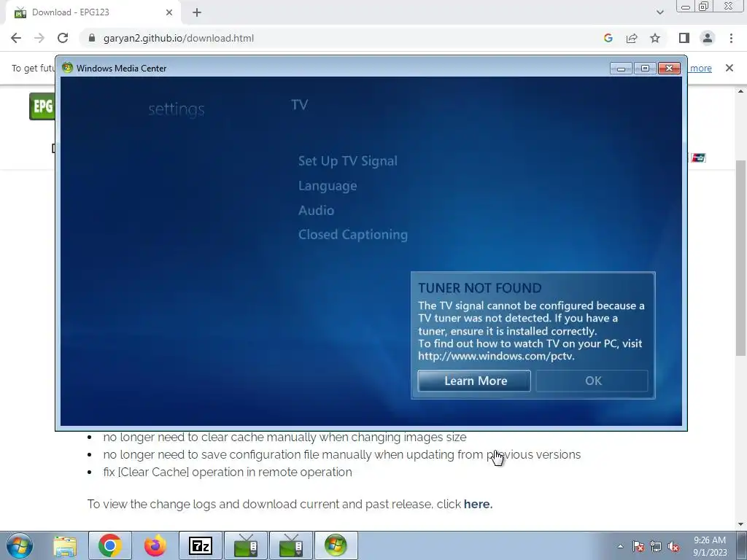Screen dimensions: 747x560
Task: Maximize the Windows Media Center window
Action: tap(645, 69)
